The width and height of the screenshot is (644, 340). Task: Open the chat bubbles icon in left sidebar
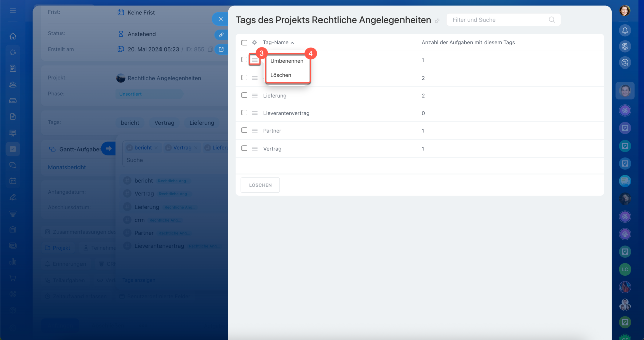coord(13,165)
